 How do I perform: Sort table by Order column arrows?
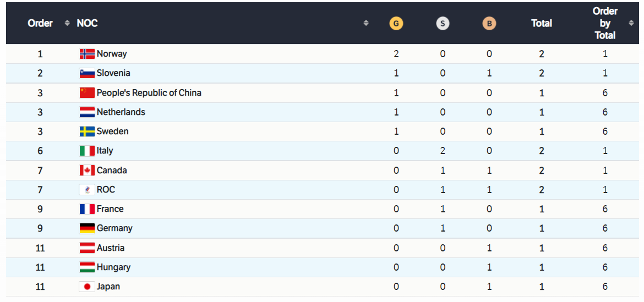tap(67, 23)
